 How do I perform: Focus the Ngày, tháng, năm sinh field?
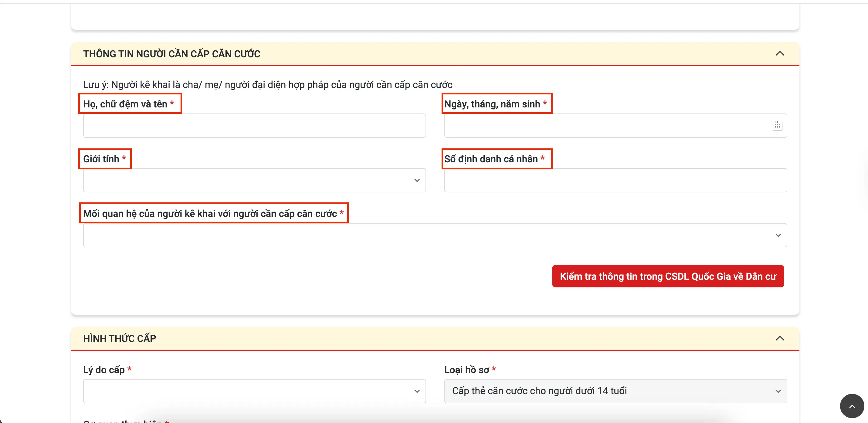click(603, 126)
